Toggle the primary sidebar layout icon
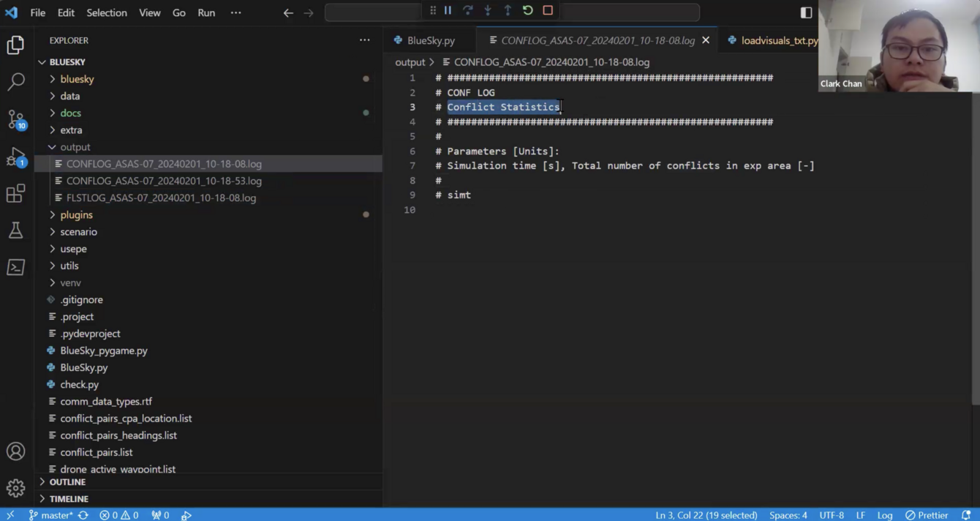 pos(806,12)
